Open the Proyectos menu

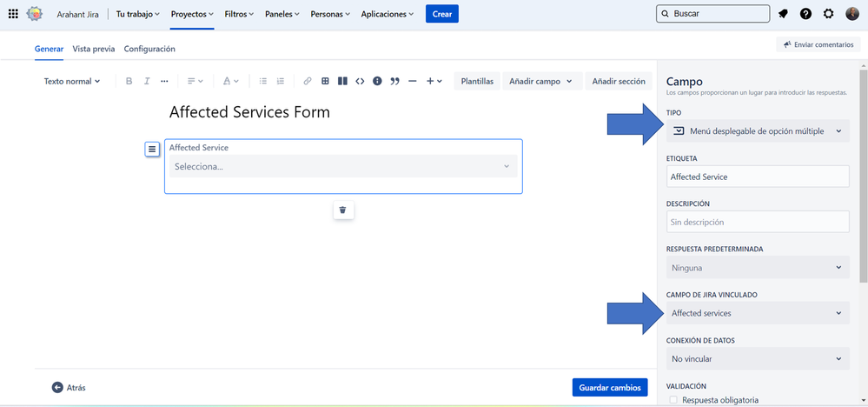click(192, 14)
